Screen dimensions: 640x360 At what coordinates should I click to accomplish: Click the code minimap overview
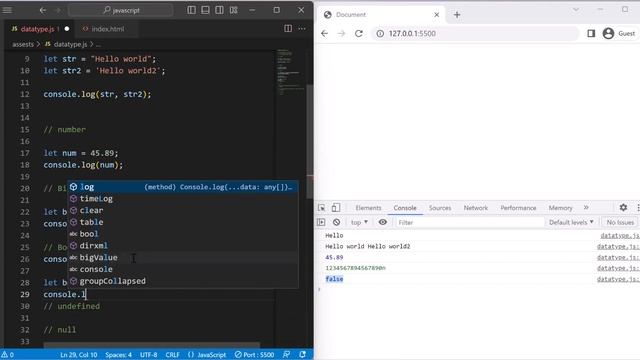pyautogui.click(x=290, y=73)
